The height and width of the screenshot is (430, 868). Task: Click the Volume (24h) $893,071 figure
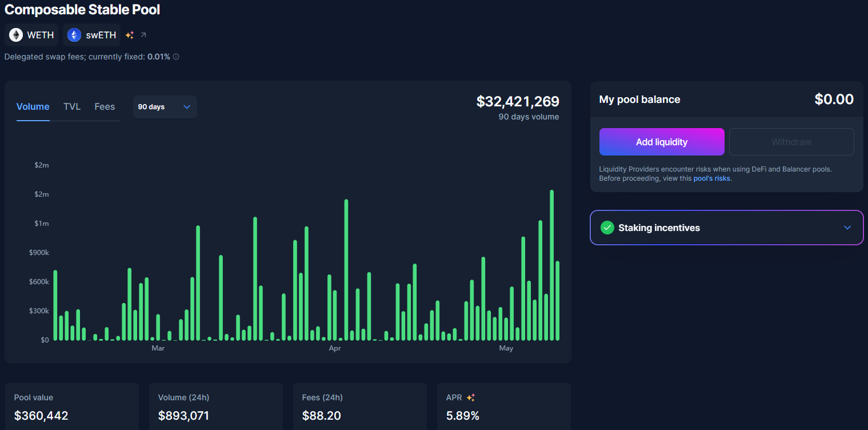(183, 416)
